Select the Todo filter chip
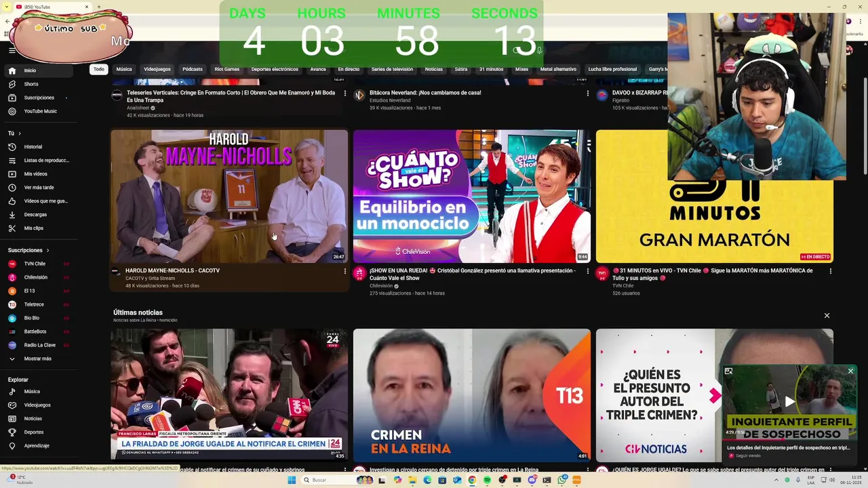 pyautogui.click(x=99, y=69)
